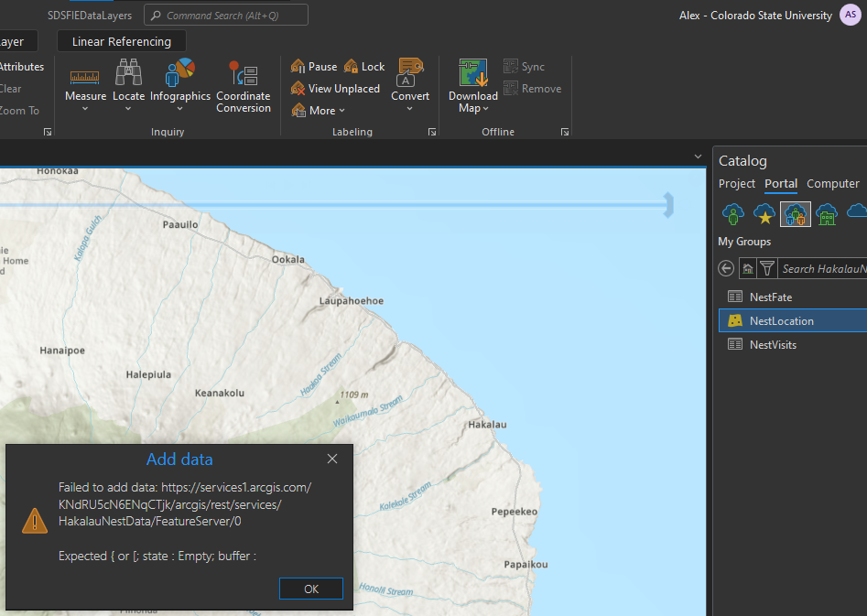Lock labels
The image size is (867, 616).
tap(364, 66)
